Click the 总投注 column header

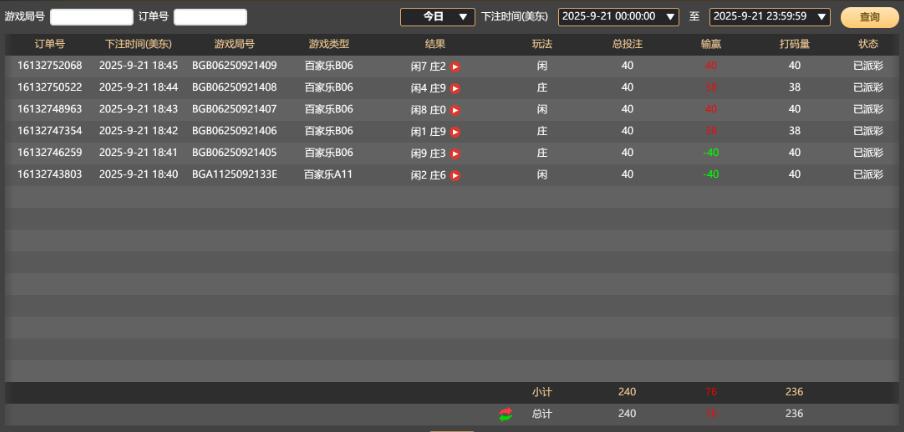click(627, 44)
